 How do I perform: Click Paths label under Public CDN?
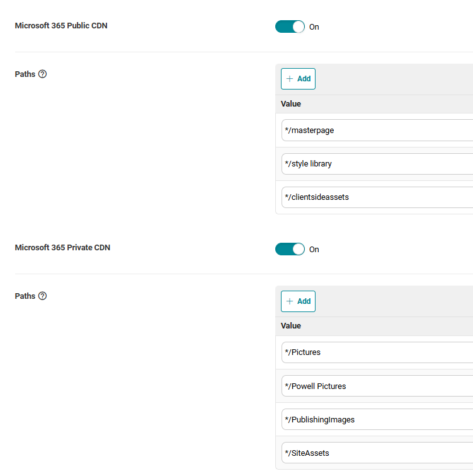[x=25, y=74]
